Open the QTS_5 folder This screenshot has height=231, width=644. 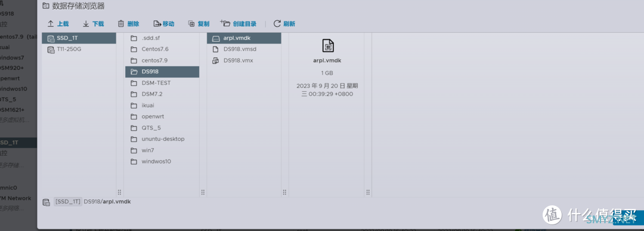point(162,128)
